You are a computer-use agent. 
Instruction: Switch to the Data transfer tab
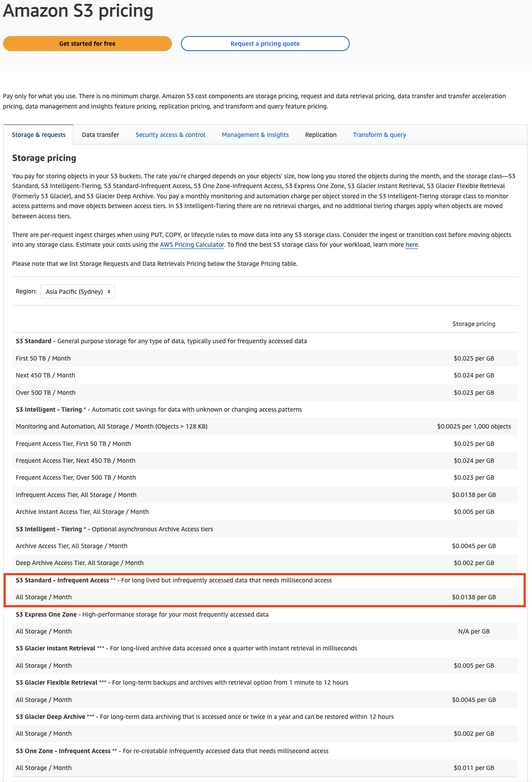100,135
